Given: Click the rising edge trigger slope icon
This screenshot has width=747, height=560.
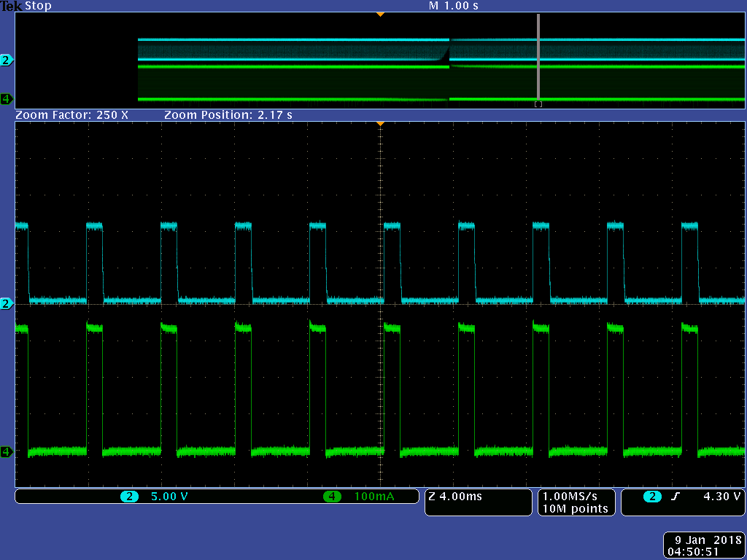Looking at the screenshot, I should [x=676, y=497].
